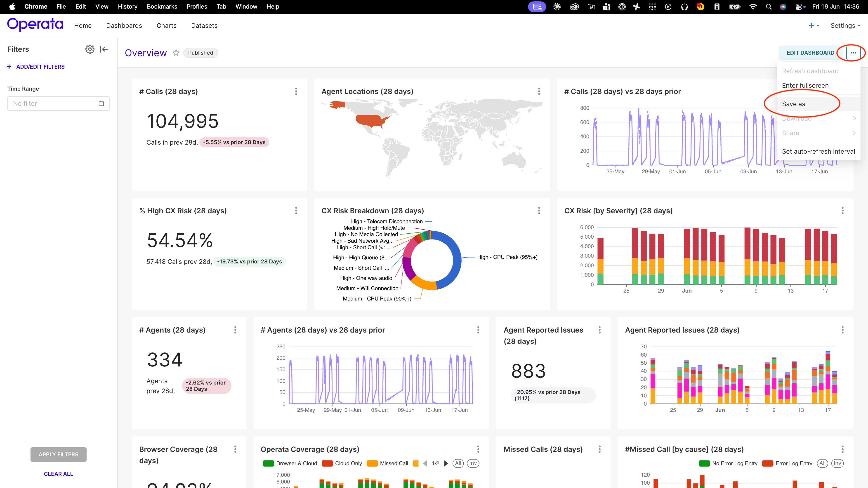Open the Dashboards navigation tab
Screen dimensions: 868x488
tap(124, 26)
